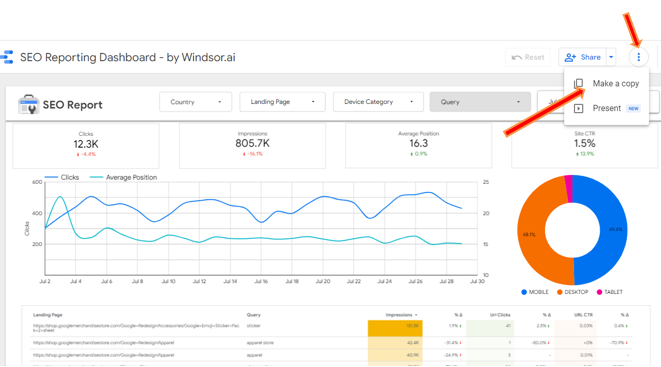Open the three-dot more options menu
This screenshot has width=661, height=367.
(638, 57)
